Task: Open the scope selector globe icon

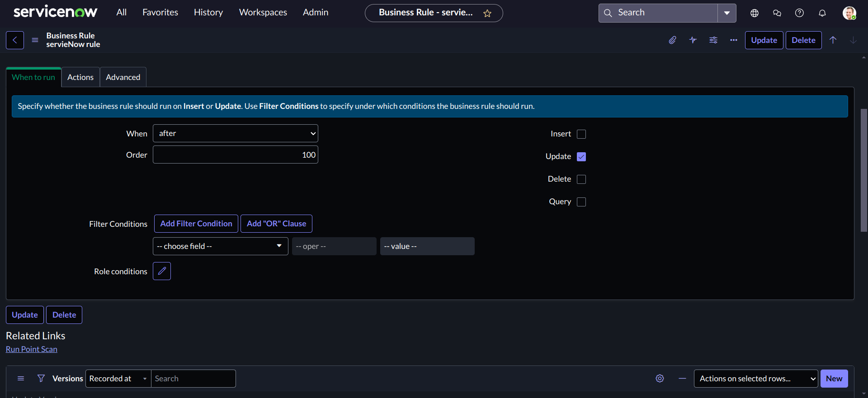Action: point(755,13)
